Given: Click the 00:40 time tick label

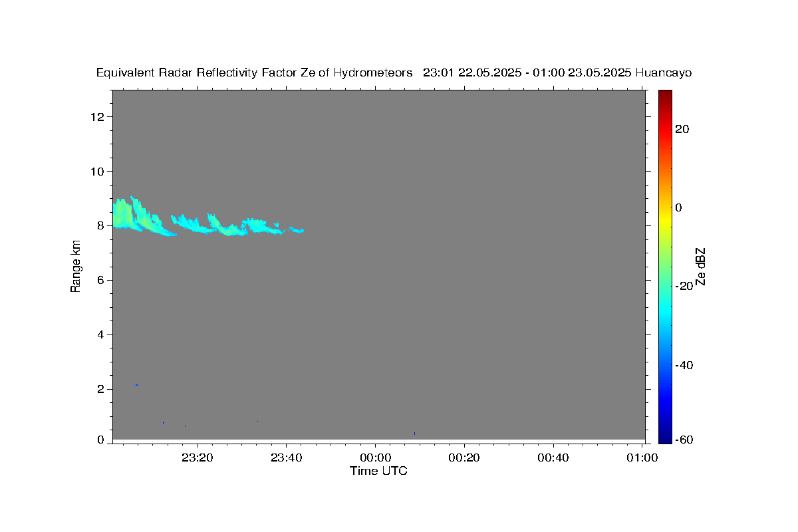Looking at the screenshot, I should [553, 458].
